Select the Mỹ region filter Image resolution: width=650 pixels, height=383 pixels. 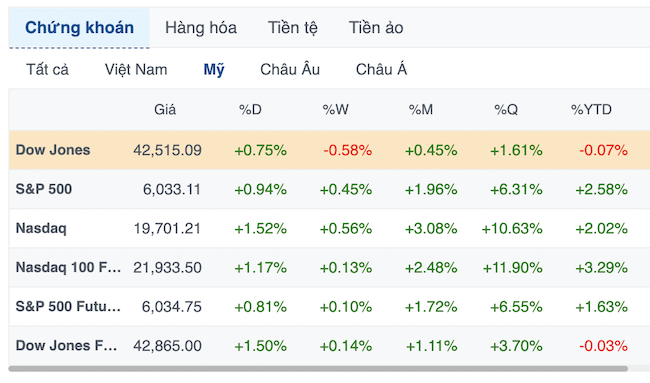[214, 69]
